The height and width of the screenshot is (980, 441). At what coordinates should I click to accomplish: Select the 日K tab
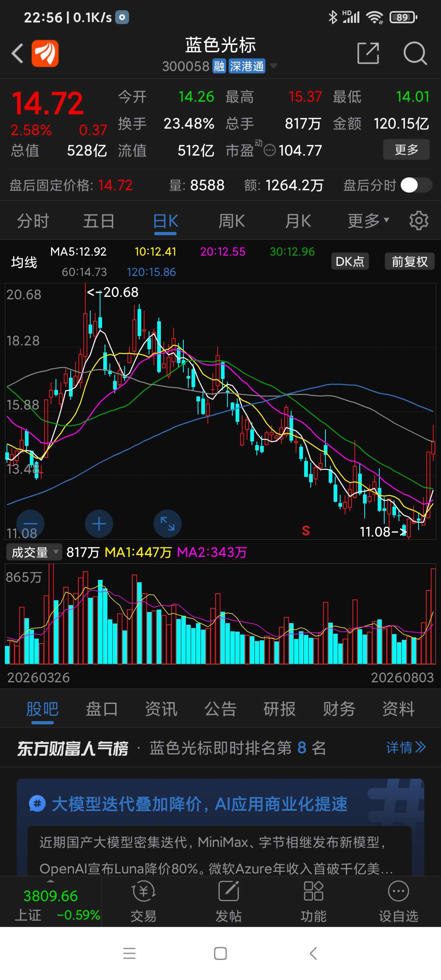click(166, 221)
